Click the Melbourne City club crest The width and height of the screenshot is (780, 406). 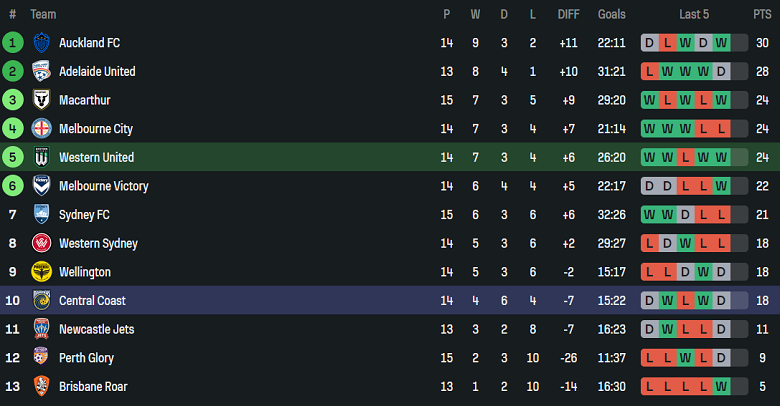pos(41,129)
